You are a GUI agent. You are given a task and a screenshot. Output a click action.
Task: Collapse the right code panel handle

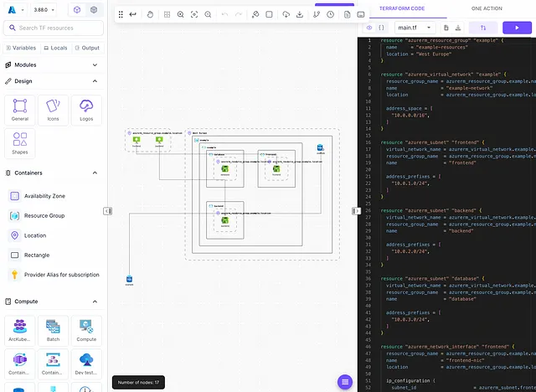(356, 211)
